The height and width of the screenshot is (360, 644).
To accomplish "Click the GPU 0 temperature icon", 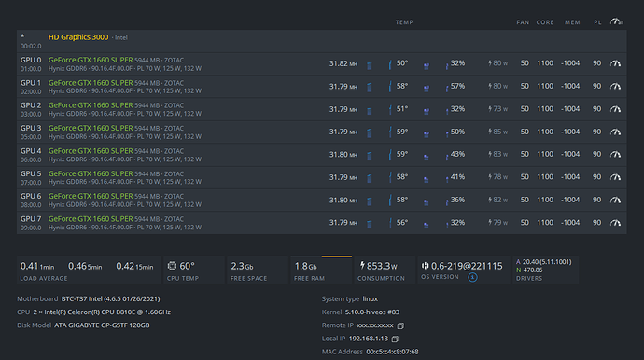I will pos(390,64).
